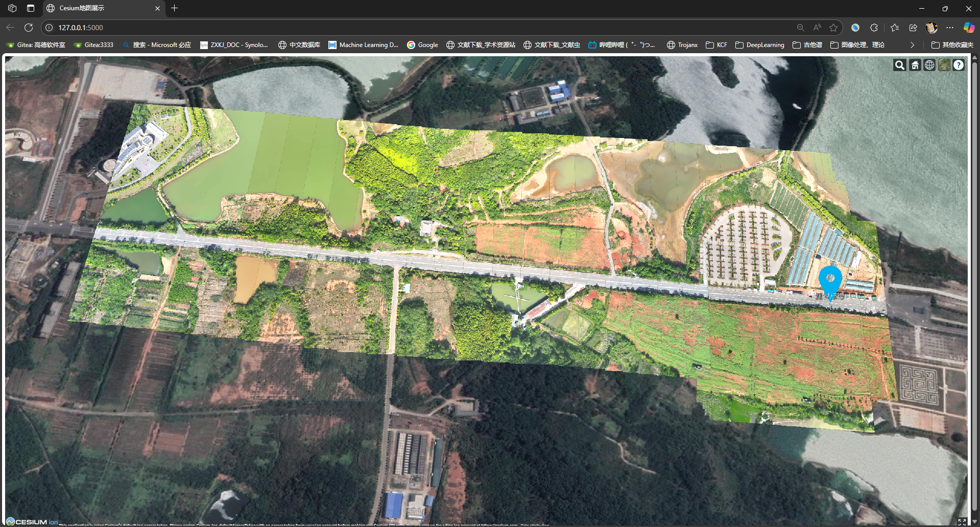Viewport: 980px width, 527px height.
Task: Click the Cesium ion logo link
Action: point(32,521)
